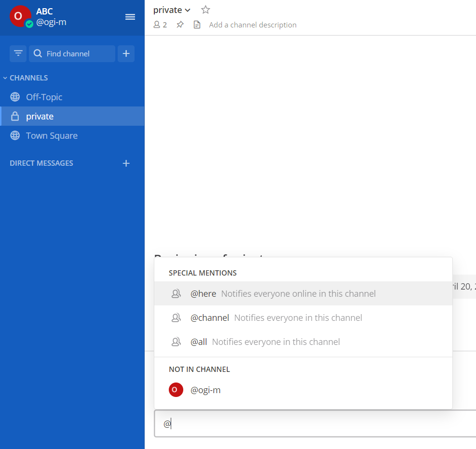This screenshot has height=449, width=476.
Task: Favorite the channel with the star icon
Action: (x=205, y=10)
